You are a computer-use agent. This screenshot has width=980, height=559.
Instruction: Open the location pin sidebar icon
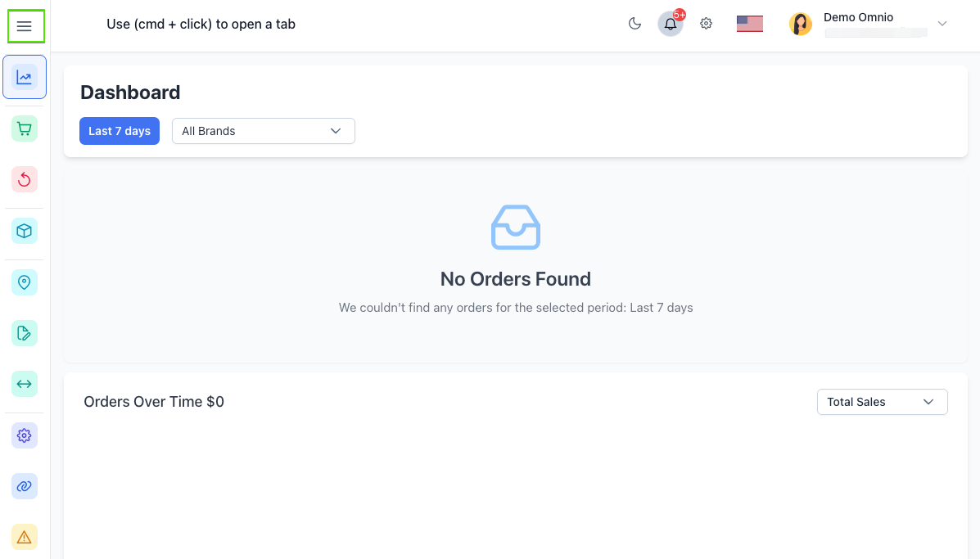coord(25,282)
